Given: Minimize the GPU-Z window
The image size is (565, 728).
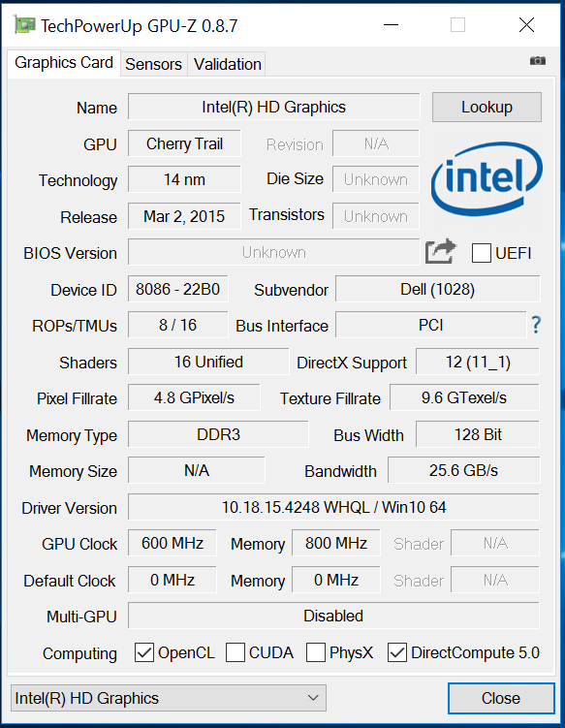Looking at the screenshot, I should (391, 24).
